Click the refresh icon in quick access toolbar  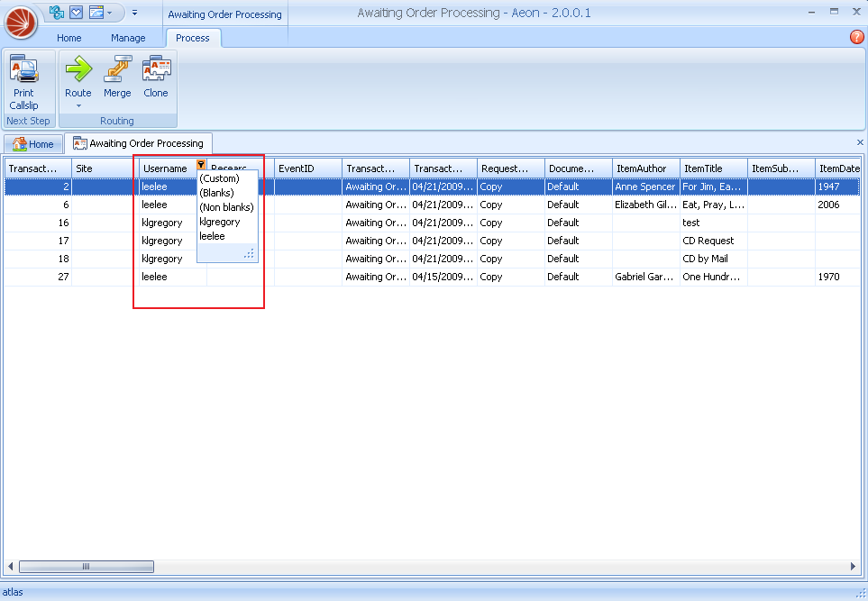[58, 12]
